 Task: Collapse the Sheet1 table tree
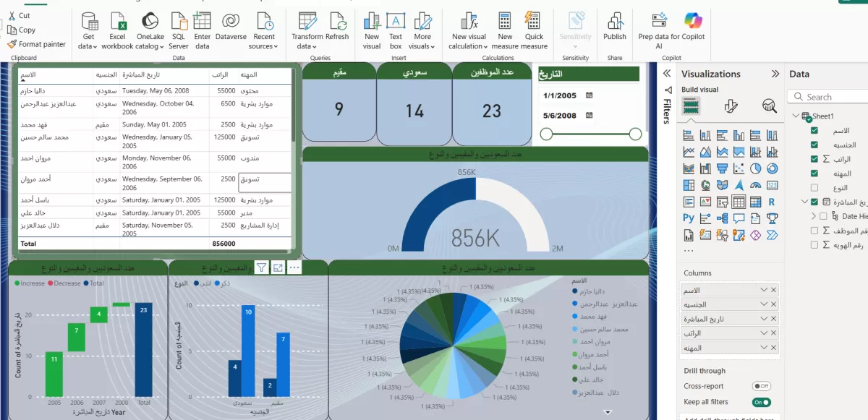pyautogui.click(x=796, y=116)
